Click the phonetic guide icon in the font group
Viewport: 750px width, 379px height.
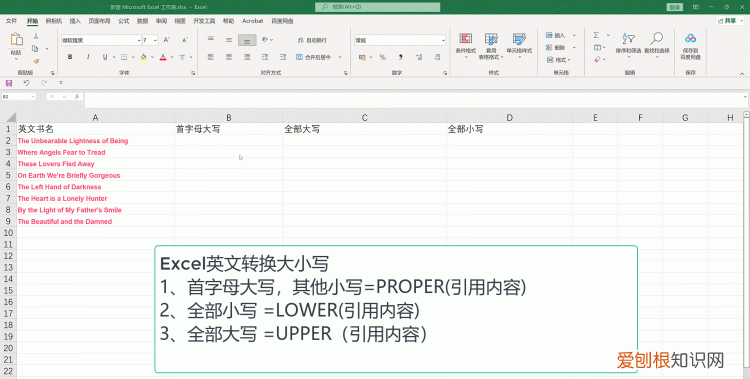click(x=182, y=57)
